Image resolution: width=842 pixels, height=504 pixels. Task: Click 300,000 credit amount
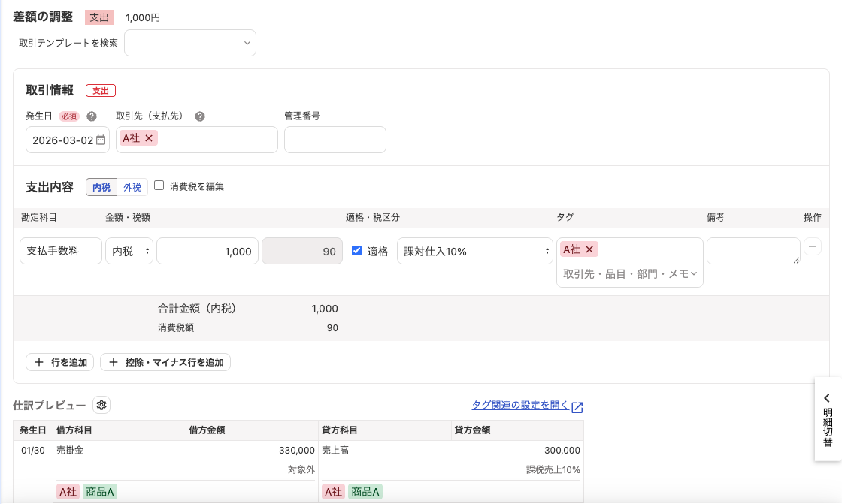(562, 451)
